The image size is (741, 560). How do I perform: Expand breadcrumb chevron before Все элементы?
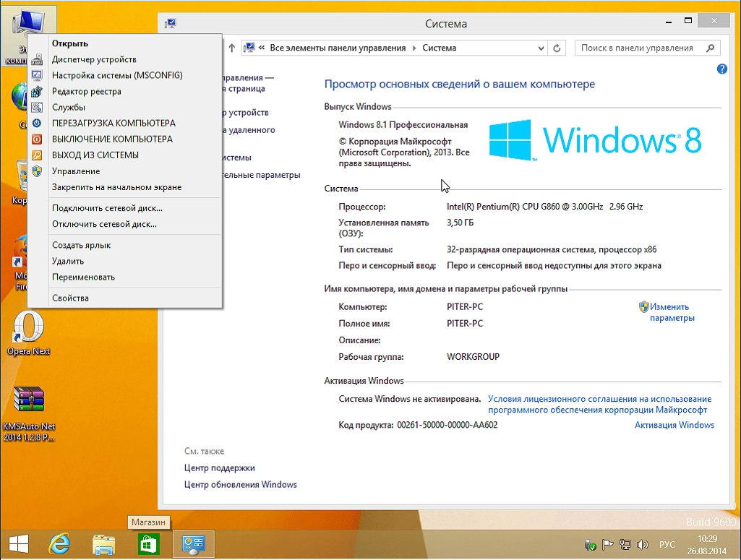click(261, 48)
